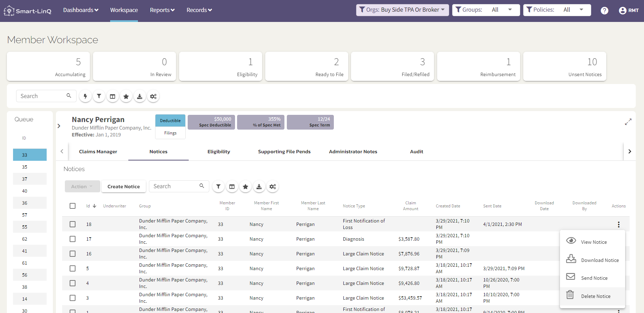Check the box for notice Id 18
The height and width of the screenshot is (313, 644).
pyautogui.click(x=72, y=224)
